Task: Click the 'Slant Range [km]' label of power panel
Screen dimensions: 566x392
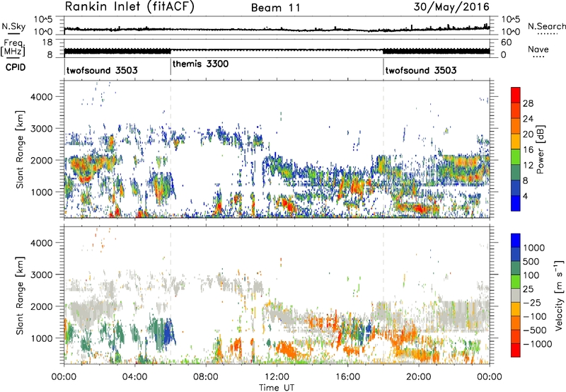Action: (20, 149)
